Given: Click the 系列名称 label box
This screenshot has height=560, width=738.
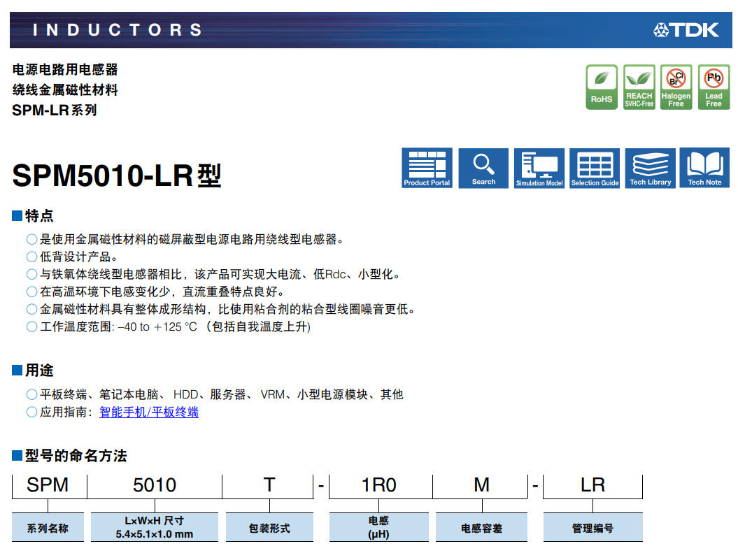Looking at the screenshot, I should pos(48,528).
